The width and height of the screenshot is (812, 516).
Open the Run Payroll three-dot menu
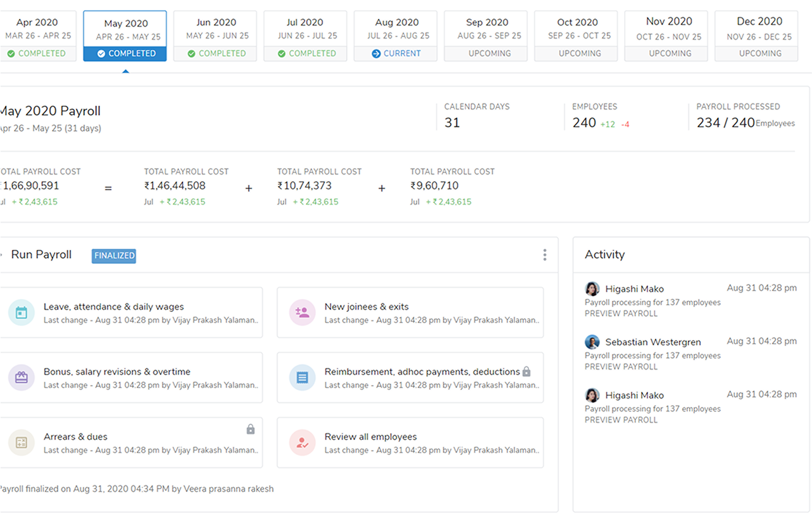point(545,255)
